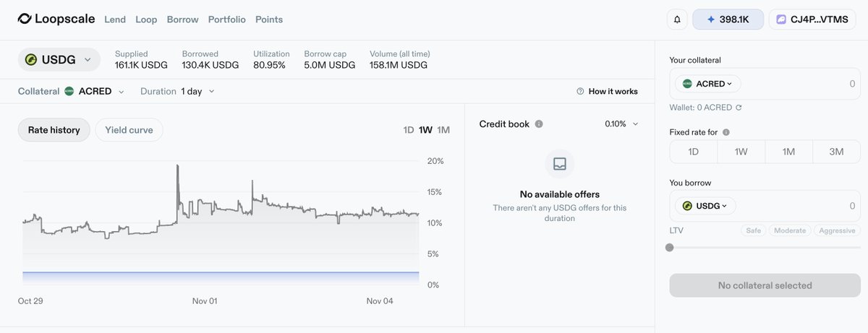Image resolution: width=868 pixels, height=333 pixels.
Task: Select the 1W chart range
Action: [426, 130]
